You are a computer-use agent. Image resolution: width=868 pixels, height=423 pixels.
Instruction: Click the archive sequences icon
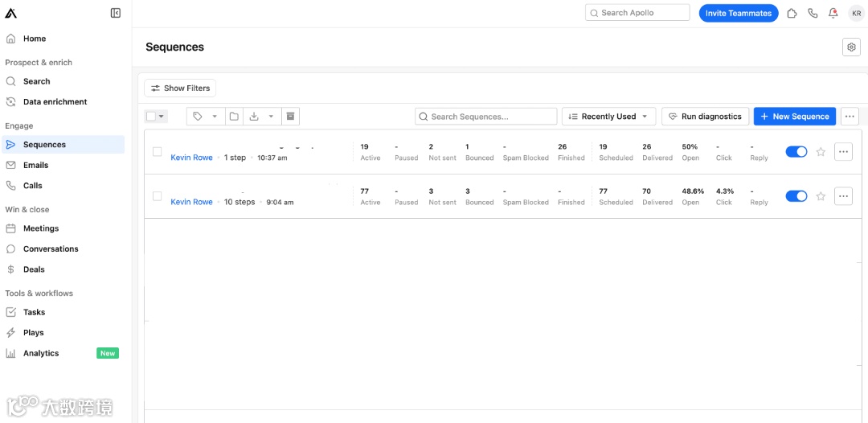[291, 117]
